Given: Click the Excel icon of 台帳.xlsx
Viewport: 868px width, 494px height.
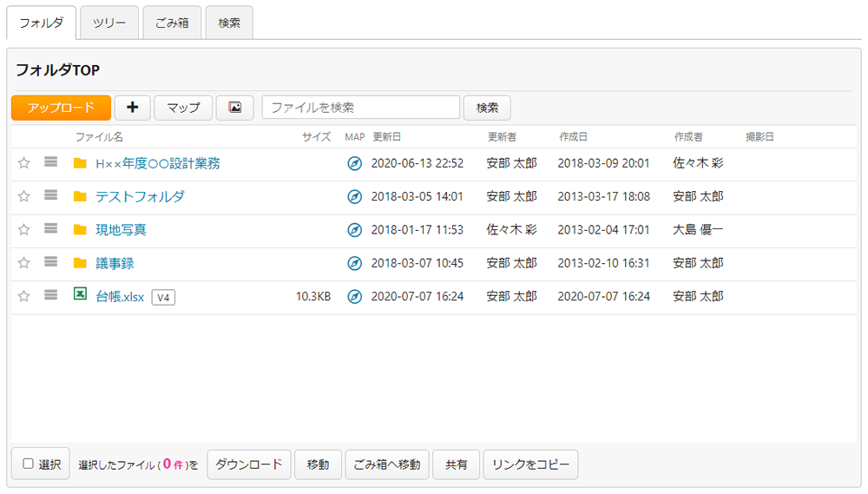Looking at the screenshot, I should point(80,296).
